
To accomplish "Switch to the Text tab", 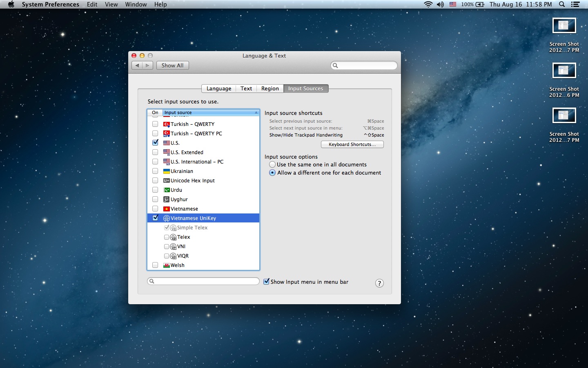I will (x=246, y=88).
